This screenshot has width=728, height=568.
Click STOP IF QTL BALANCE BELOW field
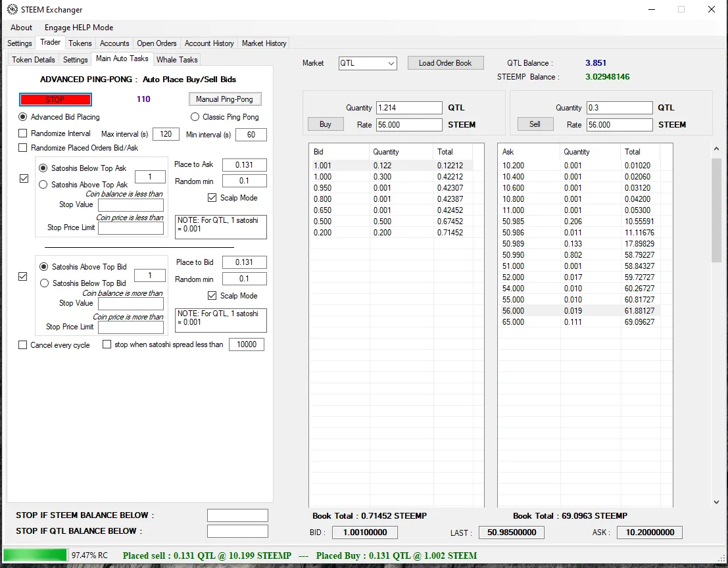(x=237, y=531)
